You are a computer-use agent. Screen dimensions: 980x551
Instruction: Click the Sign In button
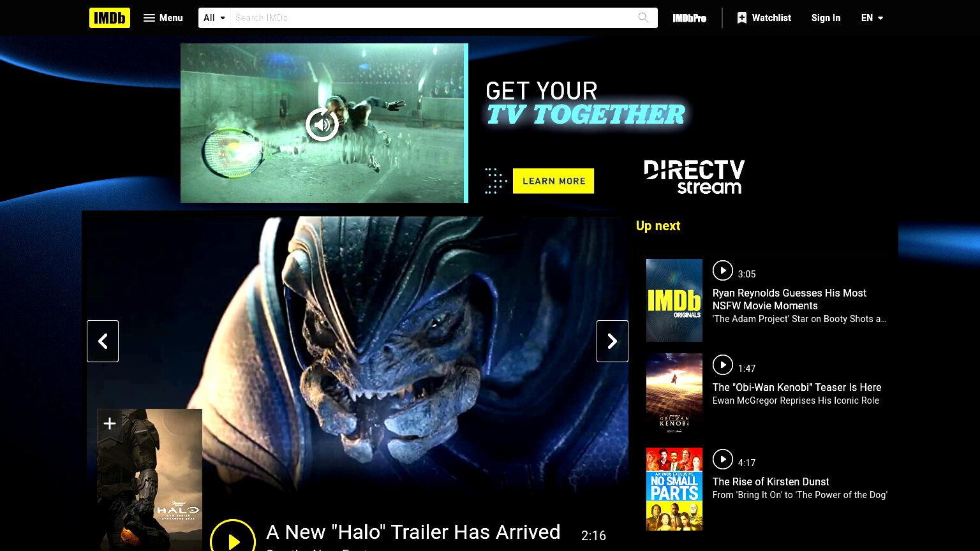coord(826,18)
